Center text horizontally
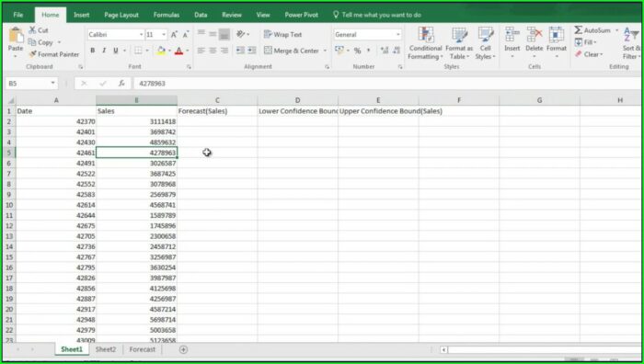644x364 pixels. pos(213,51)
